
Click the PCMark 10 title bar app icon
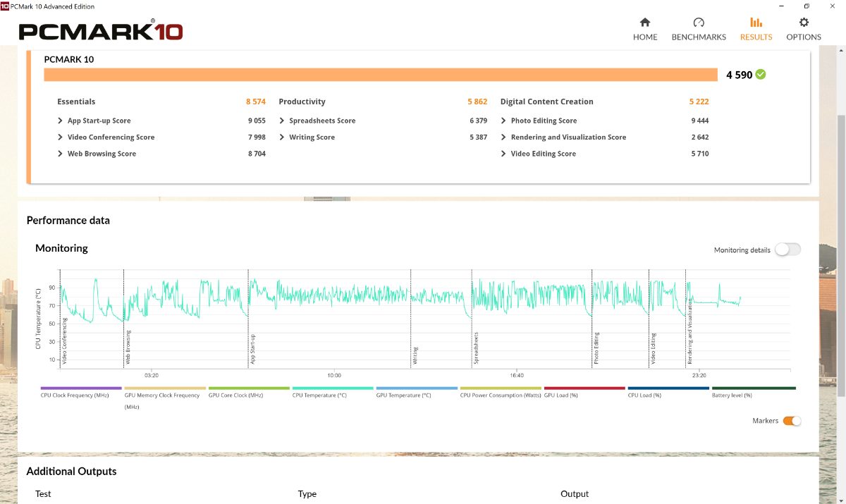(5, 6)
